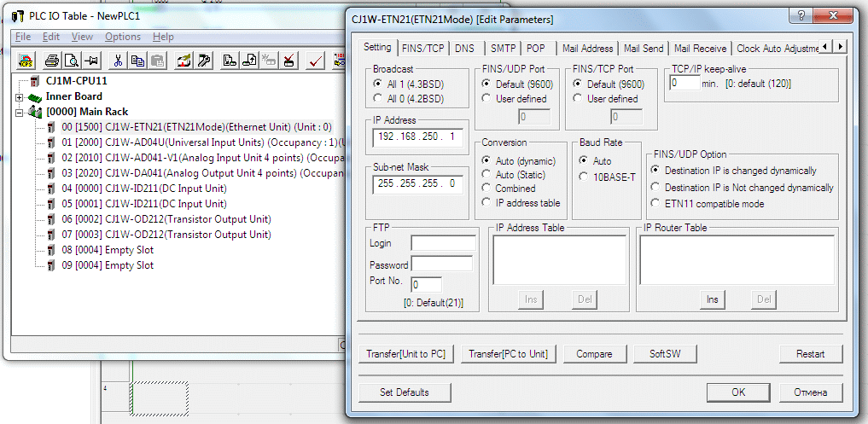Choose User defined for FINS/UDP Port

[x=486, y=98]
